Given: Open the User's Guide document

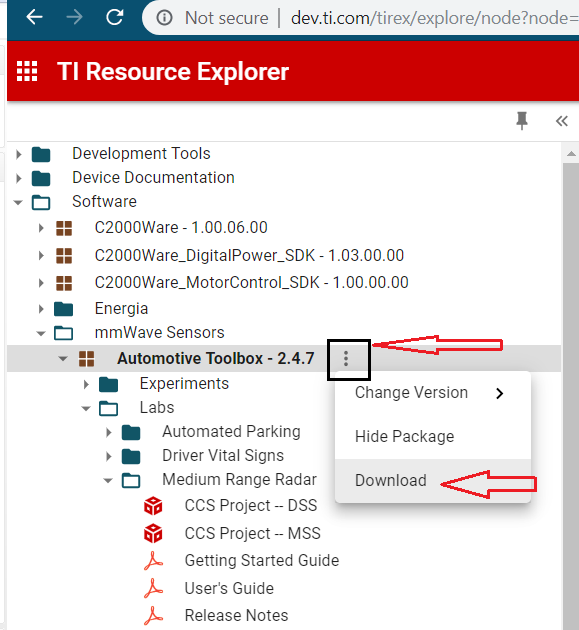Looking at the screenshot, I should coord(229,588).
